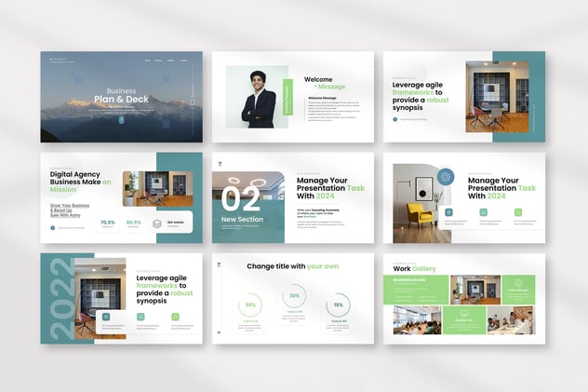
Task: Click the first nav menu item on cover slide
Action: [147, 61]
